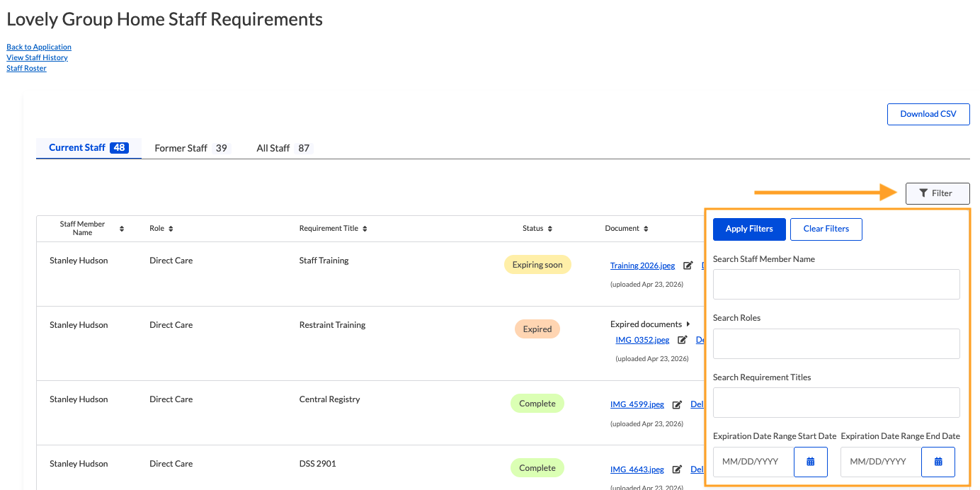Click Clear Filters button
980x490 pixels.
tap(826, 229)
